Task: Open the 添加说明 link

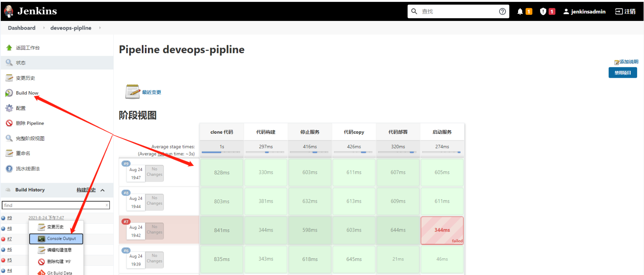Action: 629,62
